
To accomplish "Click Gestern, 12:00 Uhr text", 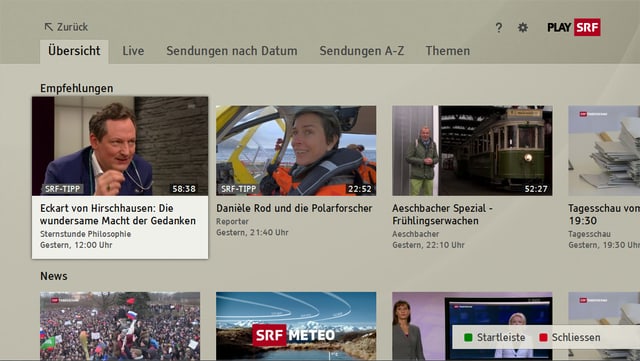I will coord(76,245).
